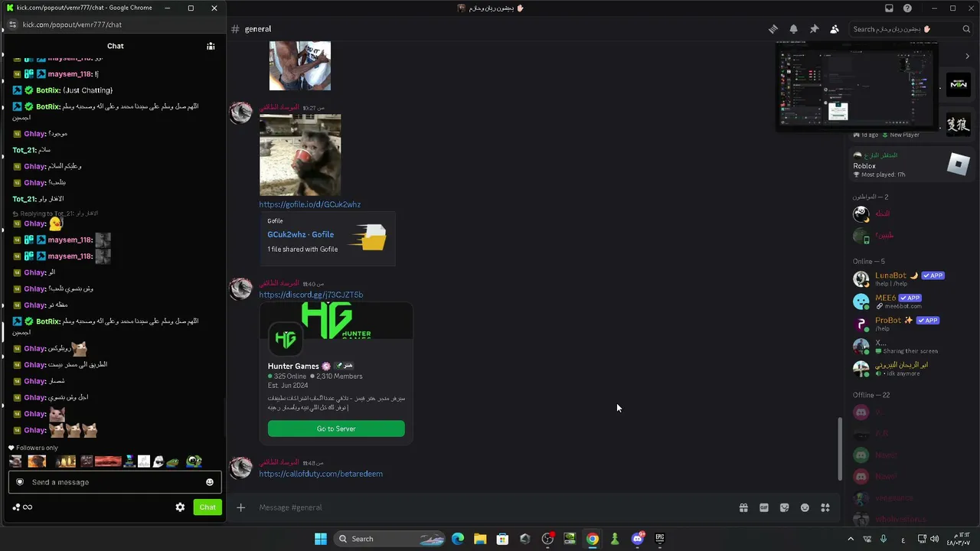Select LunaBot in member list
This screenshot has width=980, height=551.
(x=908, y=279)
